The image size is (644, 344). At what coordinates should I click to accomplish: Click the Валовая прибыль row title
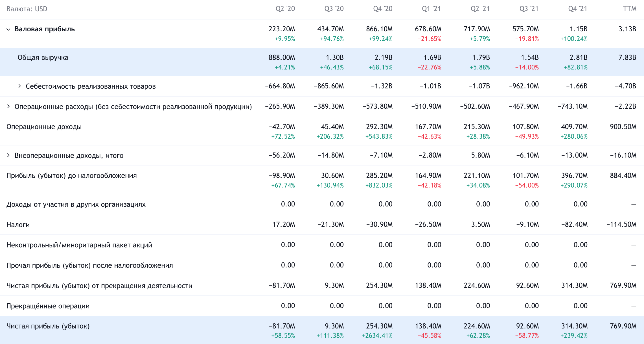click(x=45, y=29)
